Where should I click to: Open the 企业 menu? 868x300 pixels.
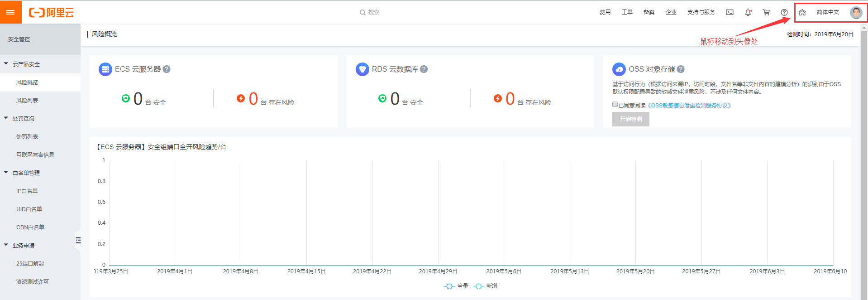pyautogui.click(x=671, y=12)
